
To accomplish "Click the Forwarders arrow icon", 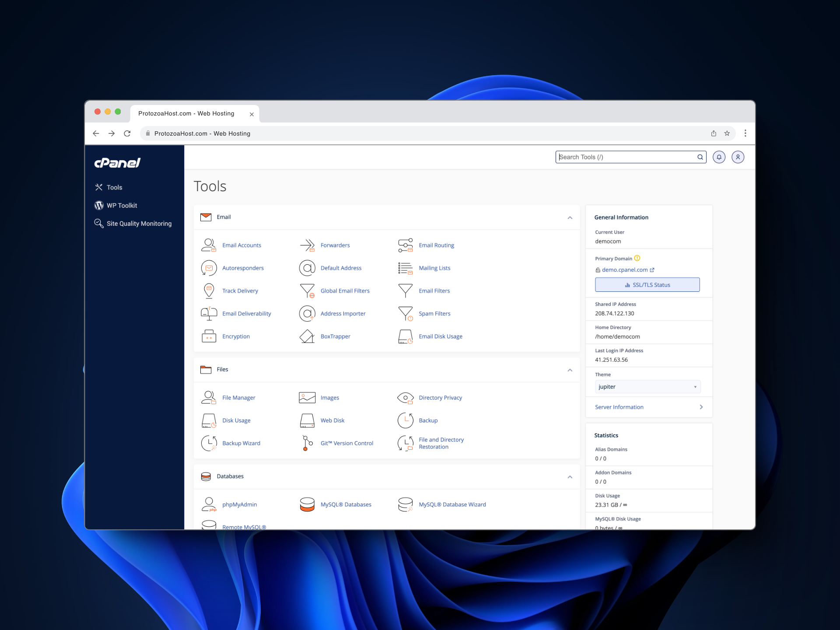I will (x=307, y=245).
